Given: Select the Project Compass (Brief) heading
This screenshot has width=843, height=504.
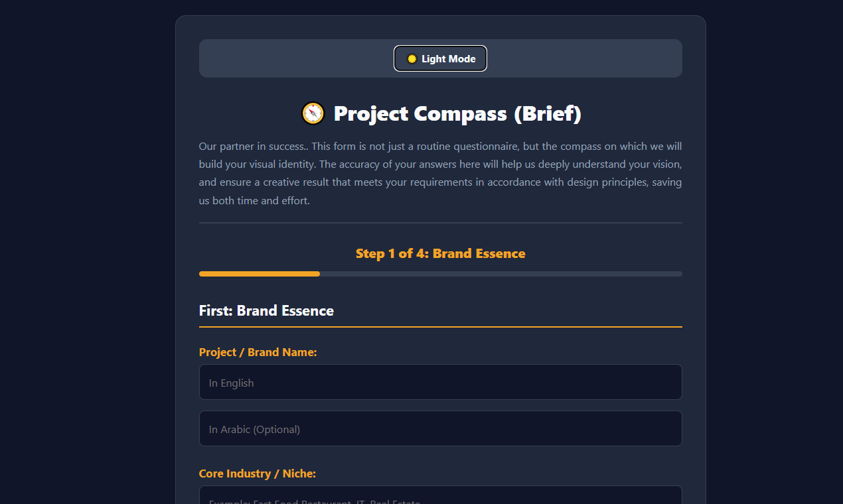Looking at the screenshot, I should (441, 113).
